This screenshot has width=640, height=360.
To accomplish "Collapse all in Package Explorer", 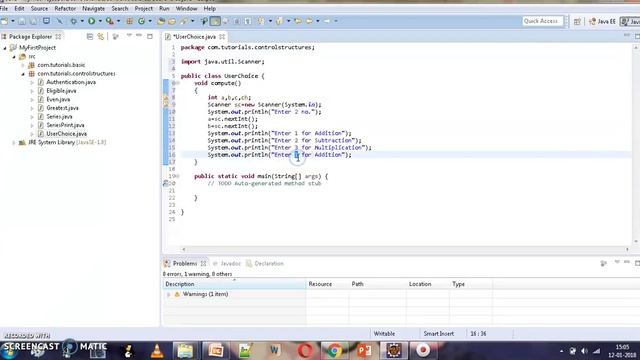I will (90, 36).
